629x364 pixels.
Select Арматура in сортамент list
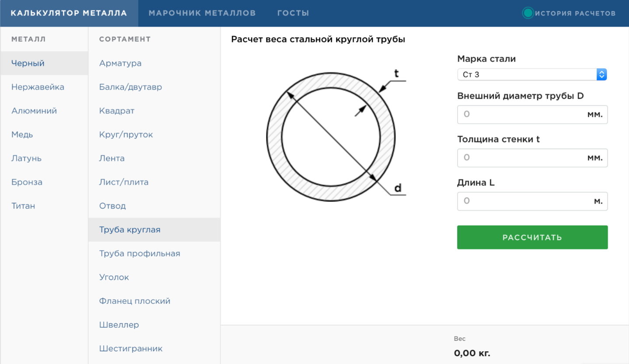point(120,63)
